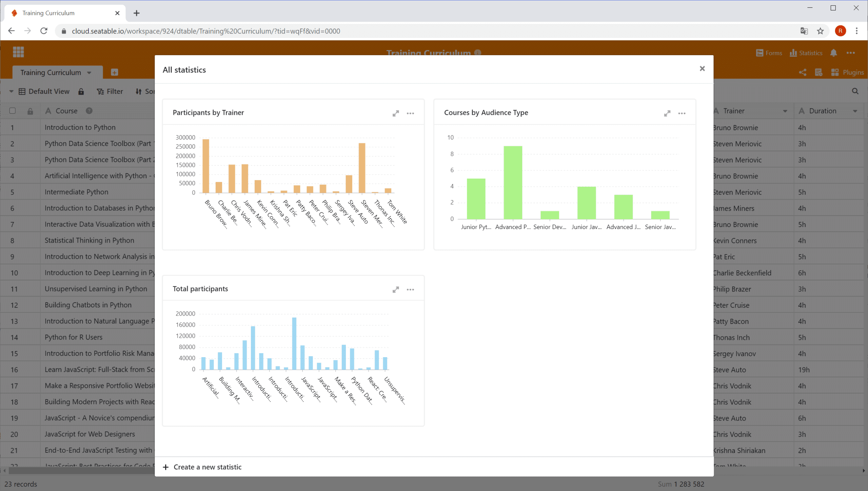Expand the Training Curriculum table dropdown

click(90, 71)
